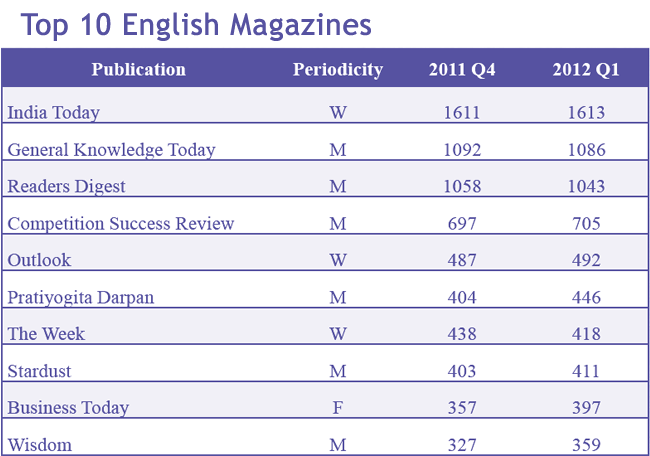Select the 'Publication' column header
650x456 pixels.
(138, 69)
